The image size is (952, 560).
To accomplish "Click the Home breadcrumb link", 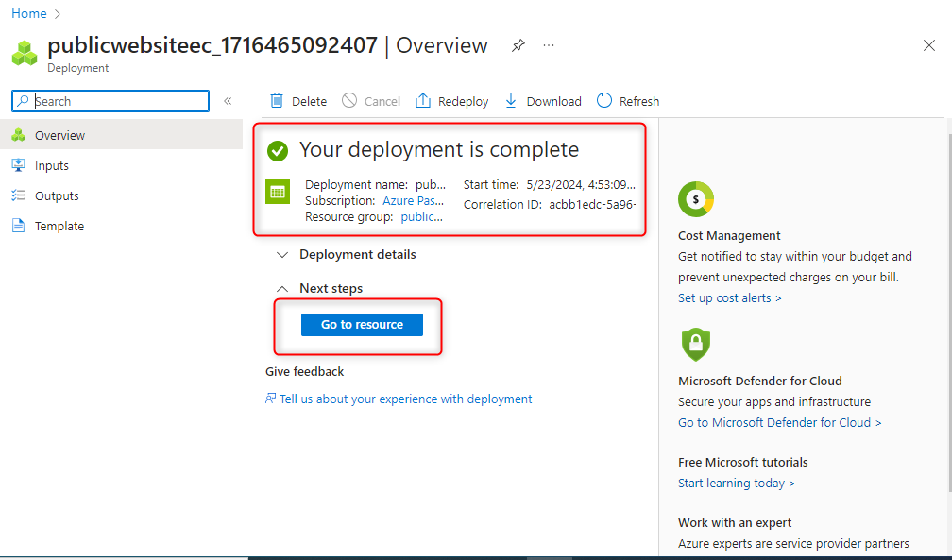I will [x=29, y=14].
